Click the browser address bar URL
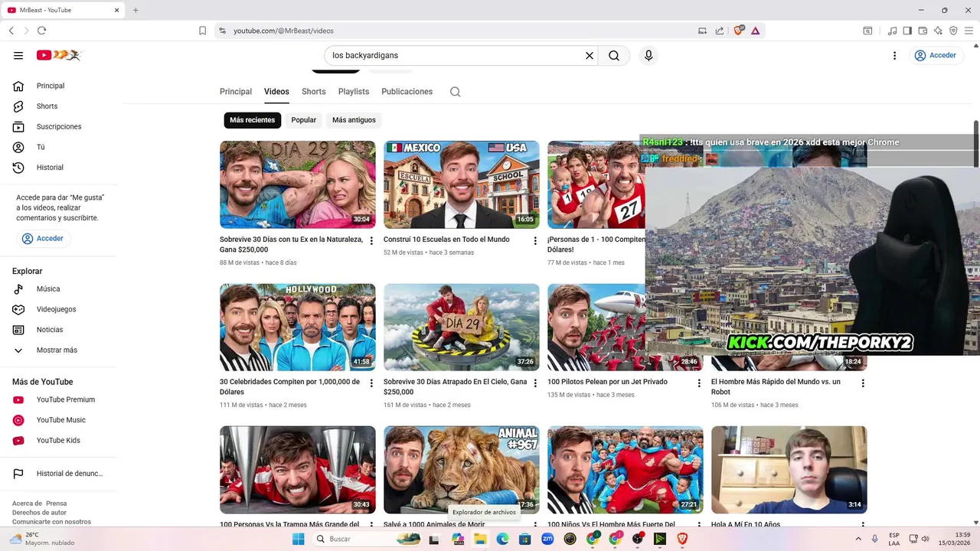The image size is (980, 551). [283, 31]
